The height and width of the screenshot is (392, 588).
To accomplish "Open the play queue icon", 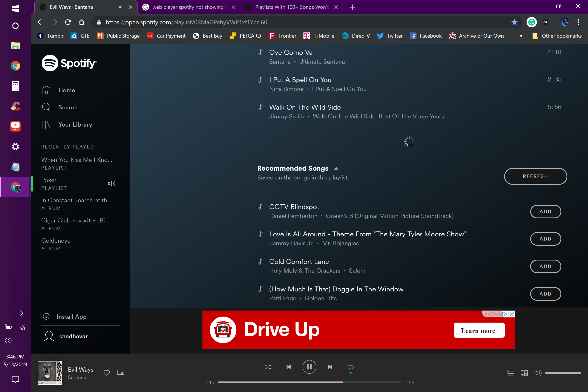I will coord(510,373).
